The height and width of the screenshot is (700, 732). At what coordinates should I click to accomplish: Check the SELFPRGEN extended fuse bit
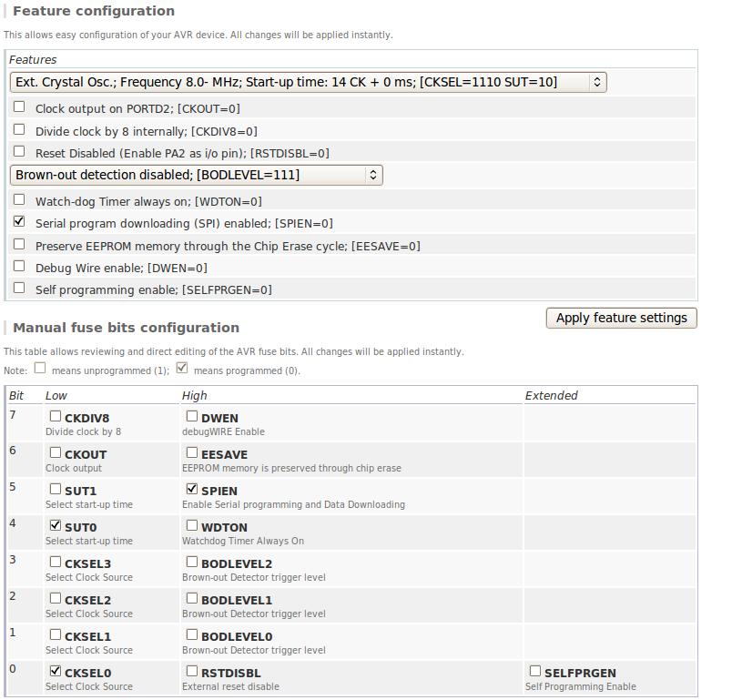(x=535, y=672)
